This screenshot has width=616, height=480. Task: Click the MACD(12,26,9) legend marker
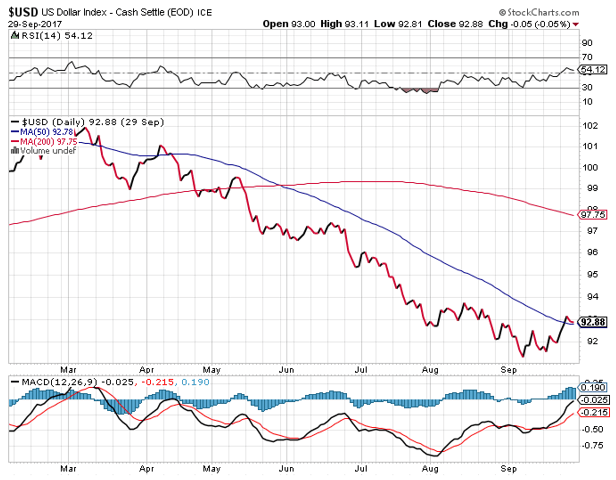(13, 383)
